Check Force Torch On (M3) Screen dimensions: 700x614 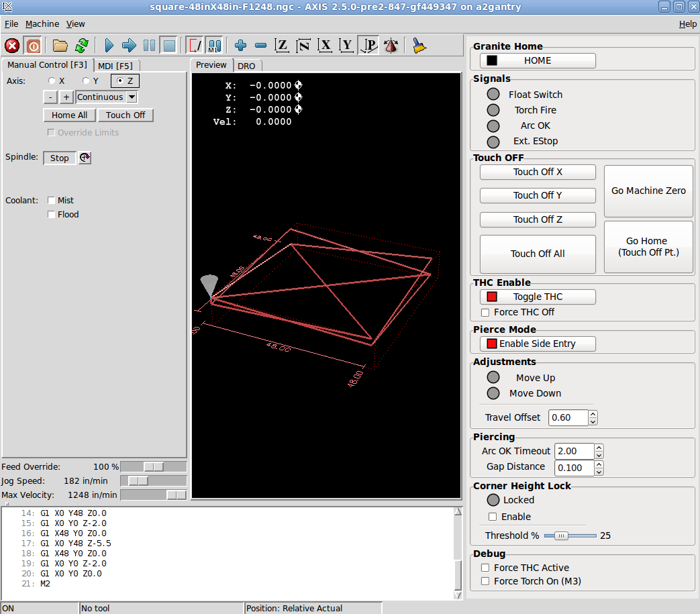[485, 581]
